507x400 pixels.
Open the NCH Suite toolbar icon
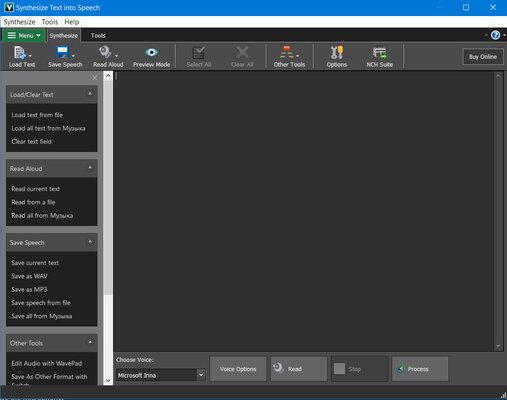[x=380, y=52]
